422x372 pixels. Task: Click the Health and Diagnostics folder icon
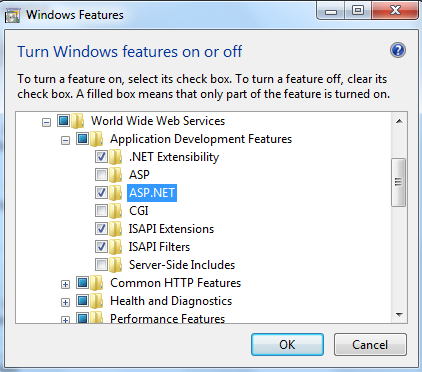click(x=97, y=301)
